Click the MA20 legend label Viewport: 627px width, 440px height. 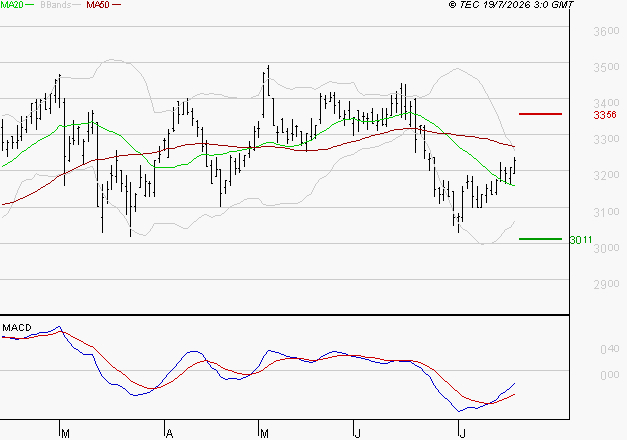(x=12, y=4)
